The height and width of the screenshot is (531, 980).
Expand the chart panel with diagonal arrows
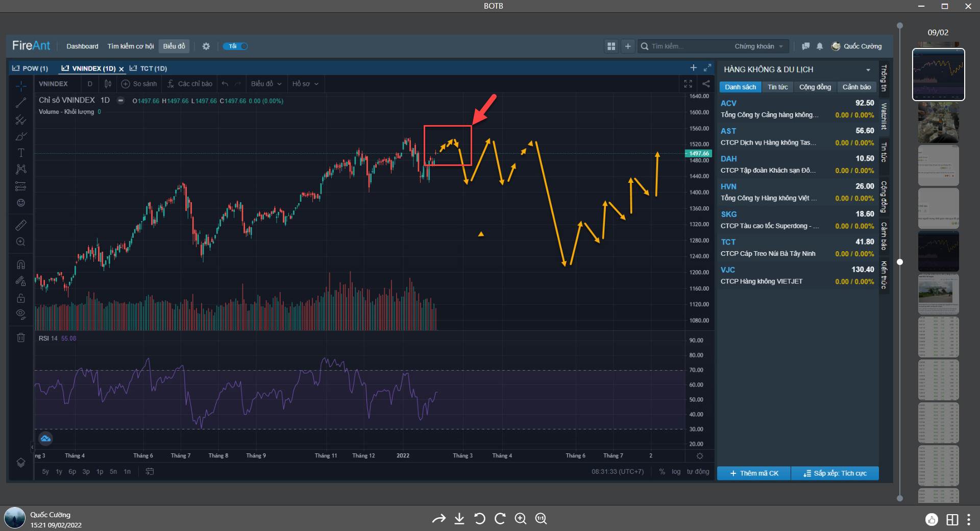pos(707,67)
